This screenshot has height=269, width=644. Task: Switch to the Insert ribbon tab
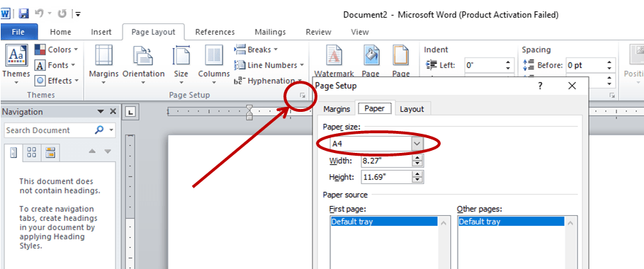tap(101, 32)
